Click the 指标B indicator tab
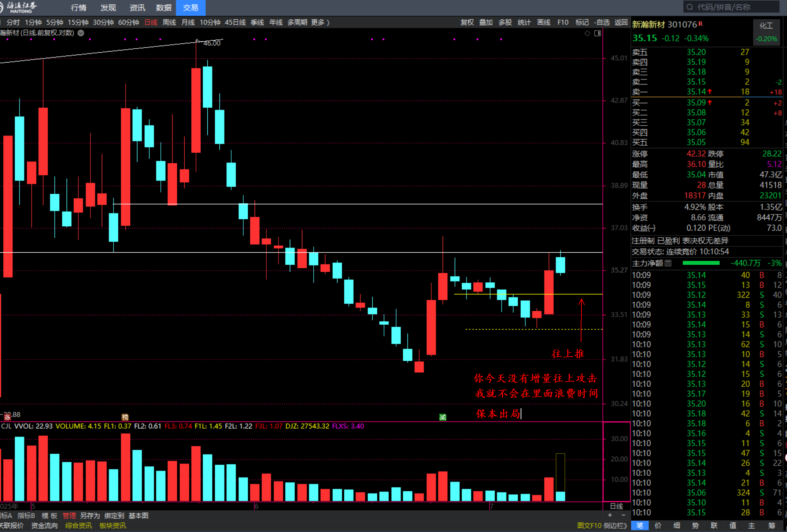The width and height of the screenshot is (787, 532). pos(26,516)
